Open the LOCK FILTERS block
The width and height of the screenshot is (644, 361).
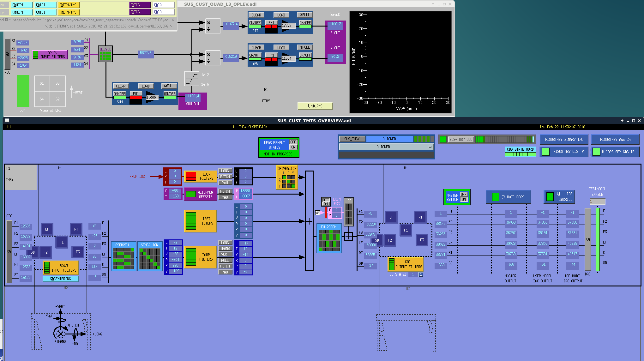tap(200, 176)
